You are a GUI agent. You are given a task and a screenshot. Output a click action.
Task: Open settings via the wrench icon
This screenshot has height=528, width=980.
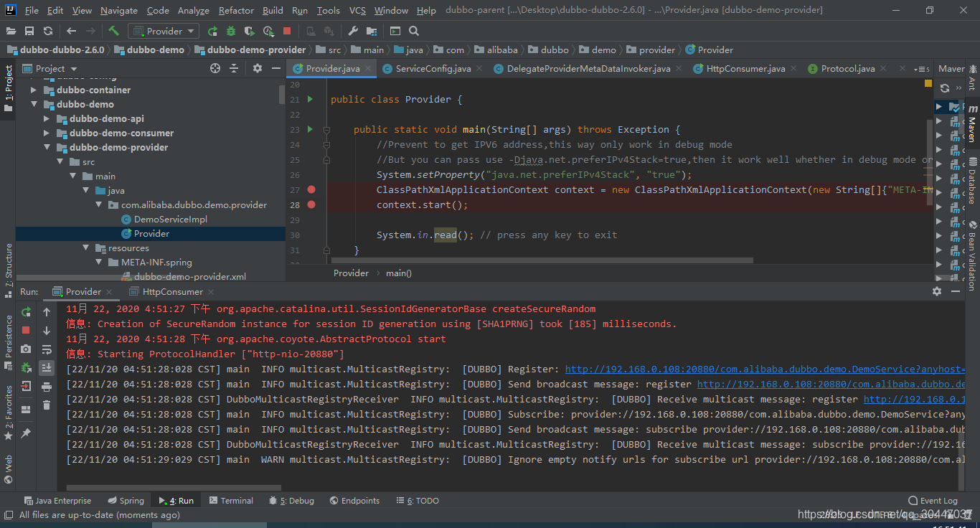353,31
